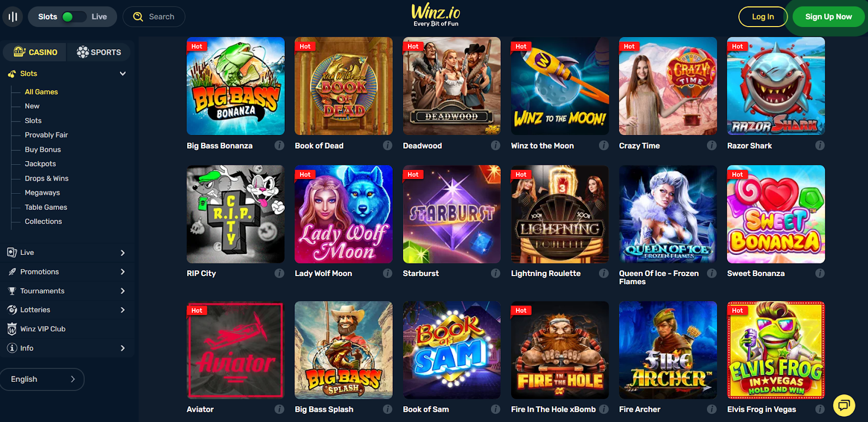Collapse the Slots sidebar section
868x422 pixels.
click(123, 74)
